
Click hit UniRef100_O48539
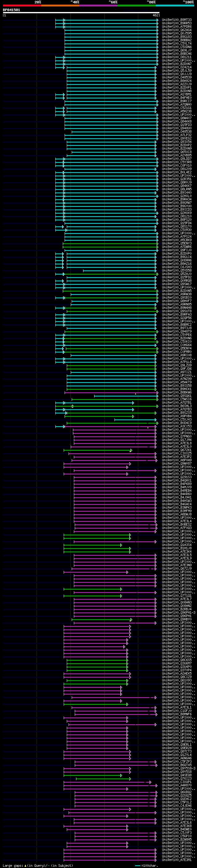point(177,78)
